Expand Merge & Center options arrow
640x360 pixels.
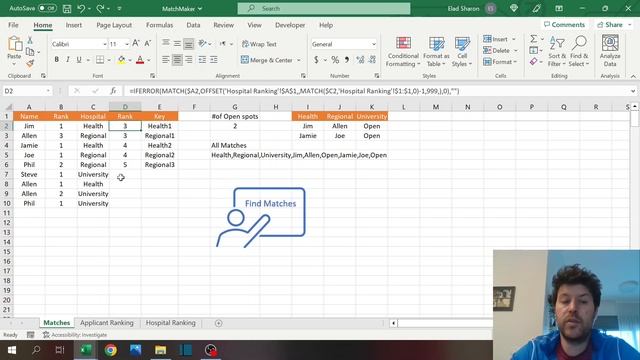pos(299,60)
